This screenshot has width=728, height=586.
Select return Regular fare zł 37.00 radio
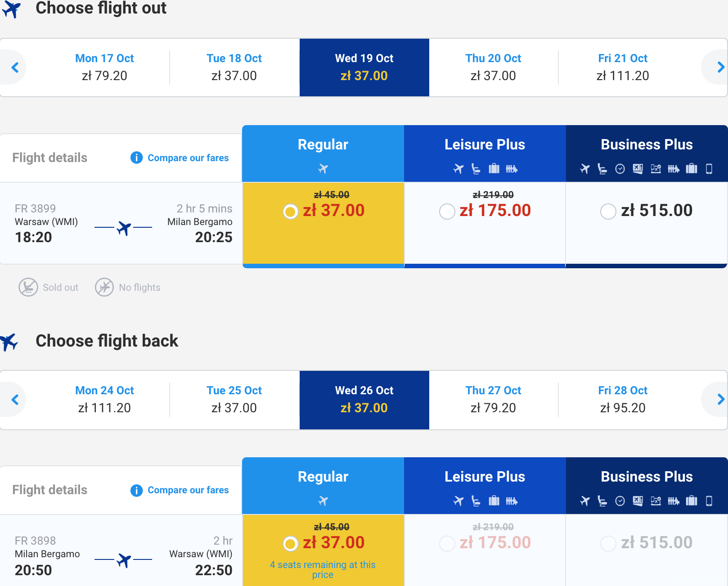tap(291, 543)
